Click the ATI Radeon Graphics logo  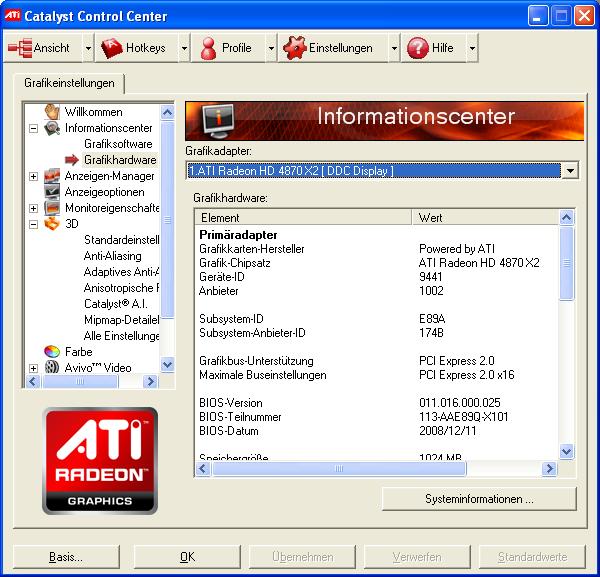click(x=100, y=461)
